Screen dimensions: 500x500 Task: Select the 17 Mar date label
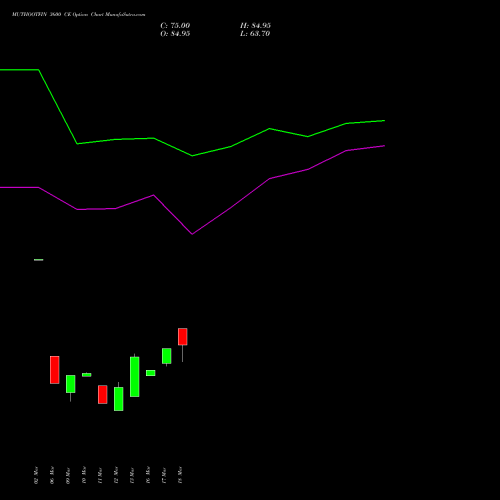tap(164, 475)
